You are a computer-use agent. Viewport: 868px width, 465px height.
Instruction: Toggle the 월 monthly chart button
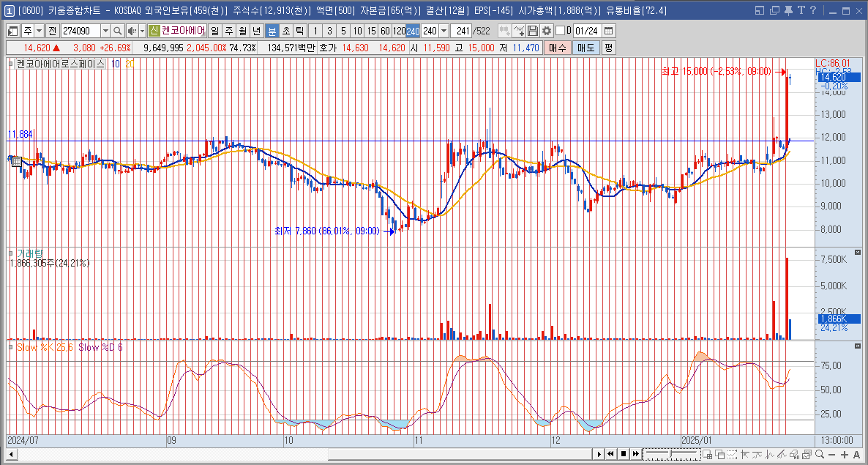tap(242, 31)
